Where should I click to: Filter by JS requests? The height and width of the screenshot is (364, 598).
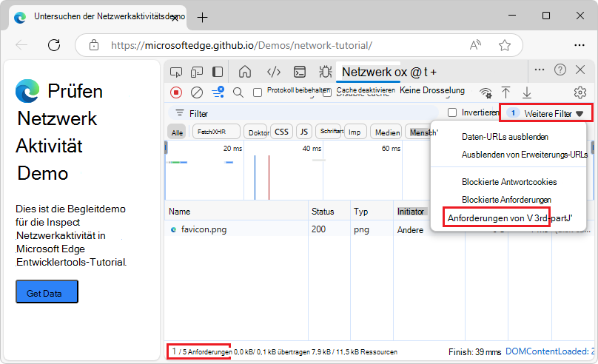pyautogui.click(x=304, y=132)
